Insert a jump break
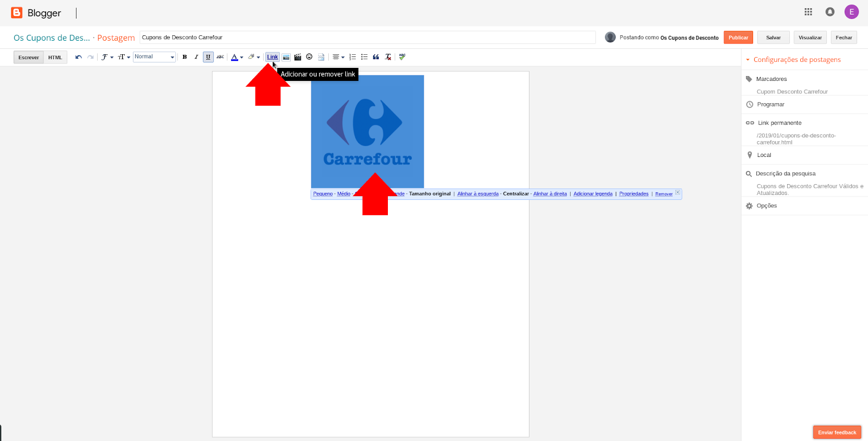This screenshot has width=868, height=441. tap(321, 57)
